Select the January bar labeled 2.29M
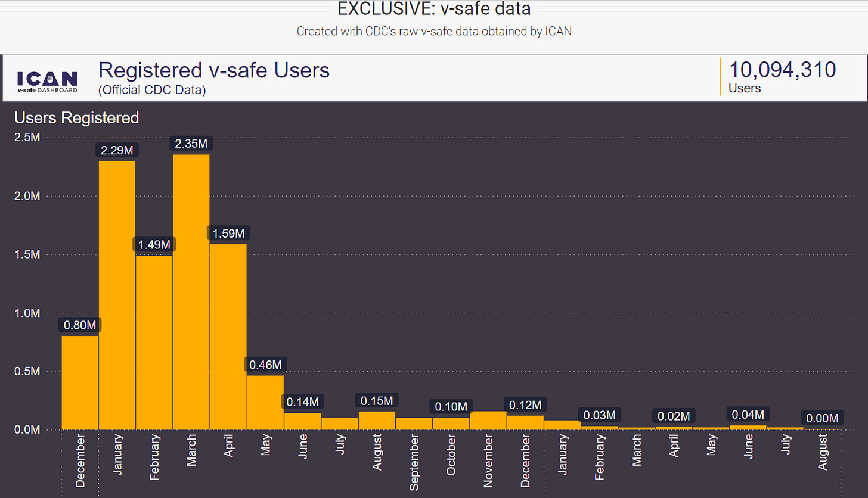 coord(117,295)
